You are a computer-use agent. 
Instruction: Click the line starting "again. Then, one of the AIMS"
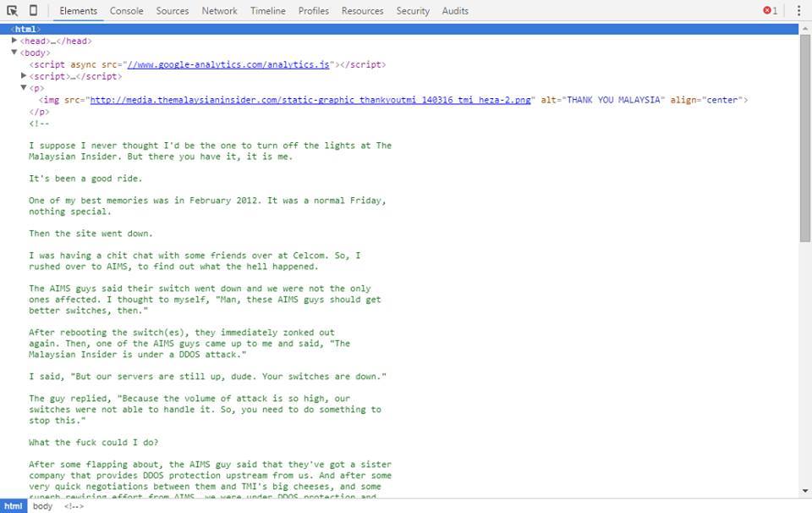pos(189,344)
